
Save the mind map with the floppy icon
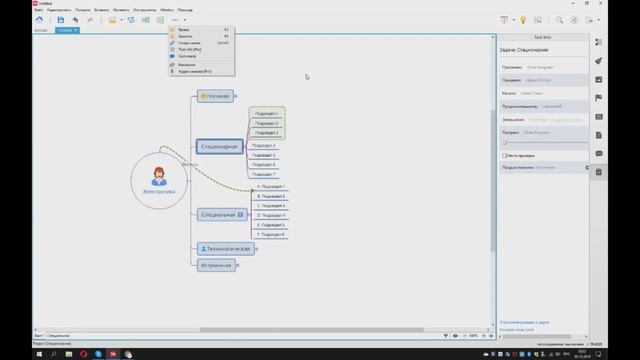click(x=60, y=20)
